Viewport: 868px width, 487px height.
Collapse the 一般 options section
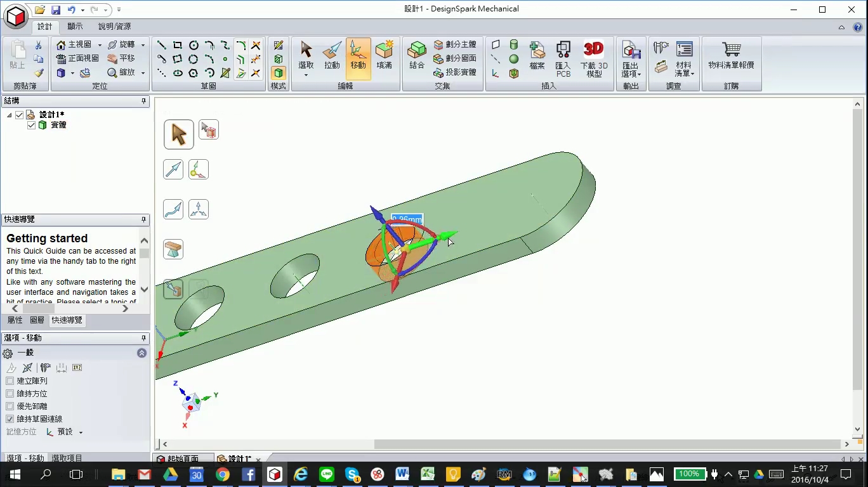(x=141, y=353)
